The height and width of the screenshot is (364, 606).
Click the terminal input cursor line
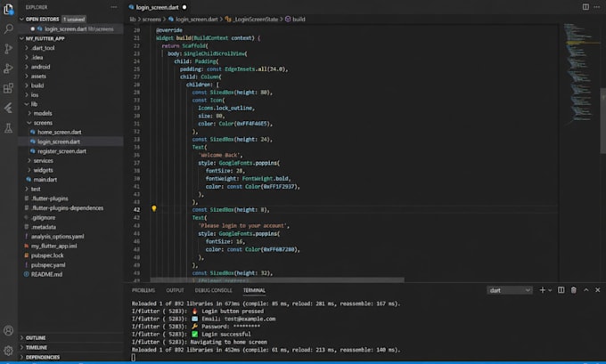pyautogui.click(x=134, y=358)
